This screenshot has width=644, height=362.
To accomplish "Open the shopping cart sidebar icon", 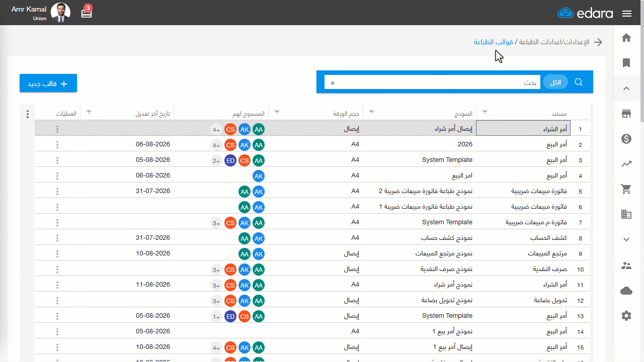I will (x=626, y=189).
